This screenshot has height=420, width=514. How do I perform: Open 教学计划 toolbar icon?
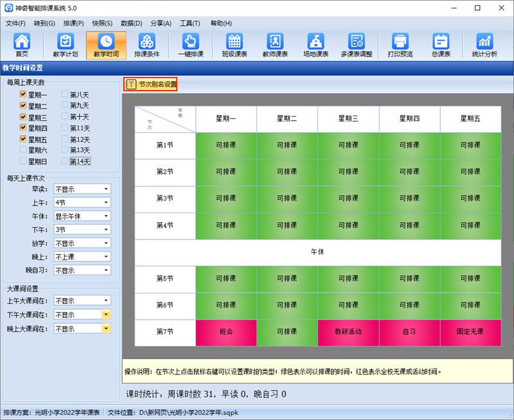[66, 45]
